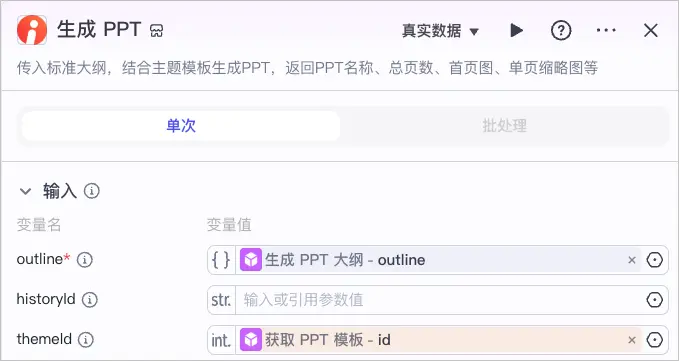Collapse the 输入 section chevron
This screenshot has width=679, height=361.
click(26, 191)
